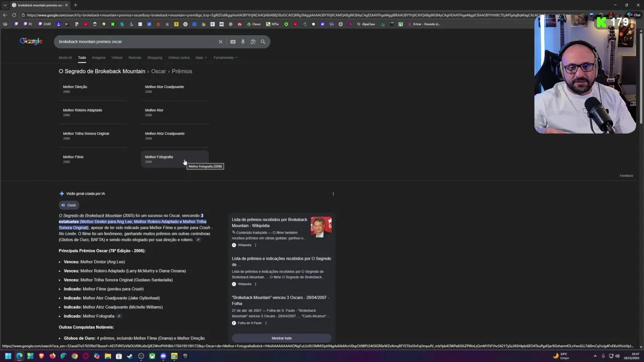Go back with the browser back arrow
Viewport: 644px width, 362px height.
(5, 15)
